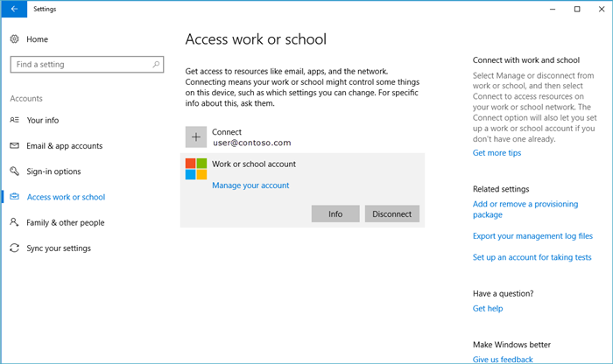Image resolution: width=613 pixels, height=364 pixels.
Task: Go to Sign-in options page
Action: [x=53, y=171]
